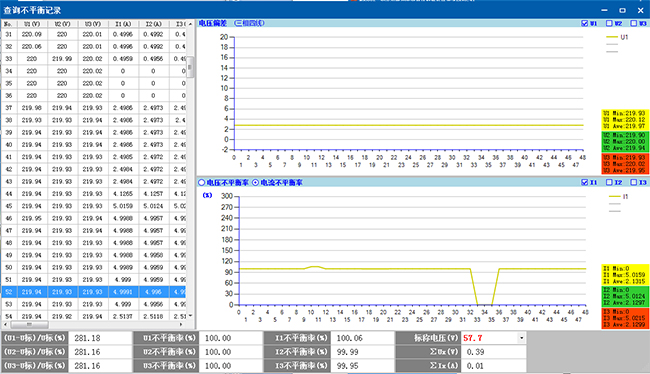Select the cell 219.95 in row 46
The height and width of the screenshot is (374, 650).
point(32,218)
